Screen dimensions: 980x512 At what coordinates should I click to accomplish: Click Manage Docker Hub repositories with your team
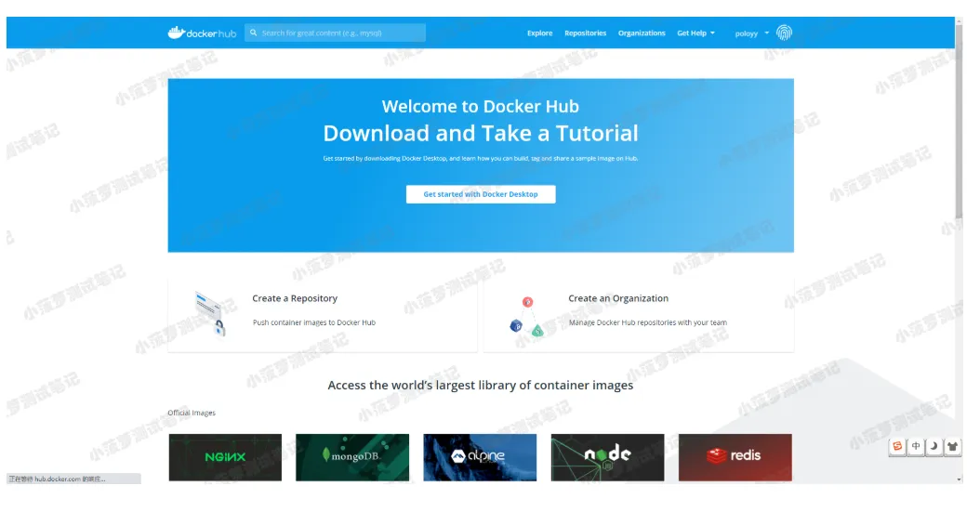tap(647, 322)
